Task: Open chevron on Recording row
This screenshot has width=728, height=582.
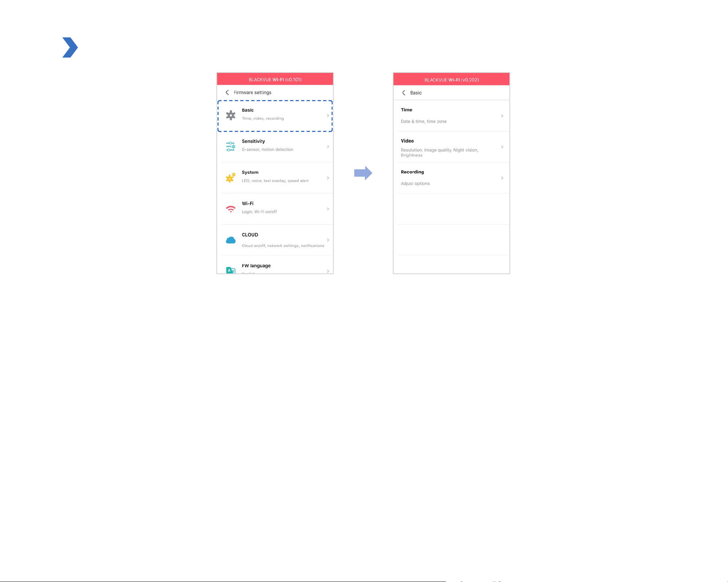Action: click(x=502, y=178)
